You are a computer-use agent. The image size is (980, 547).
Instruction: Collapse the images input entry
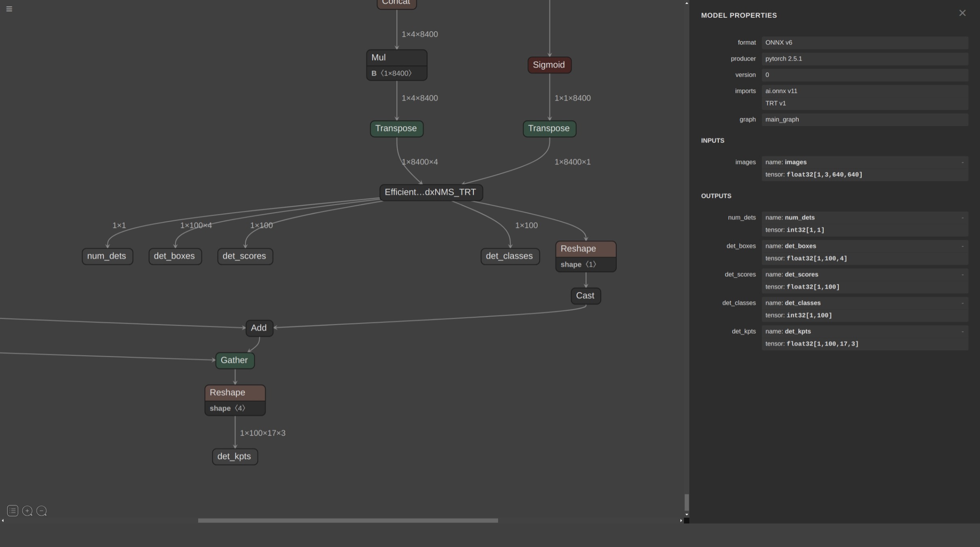click(x=962, y=162)
